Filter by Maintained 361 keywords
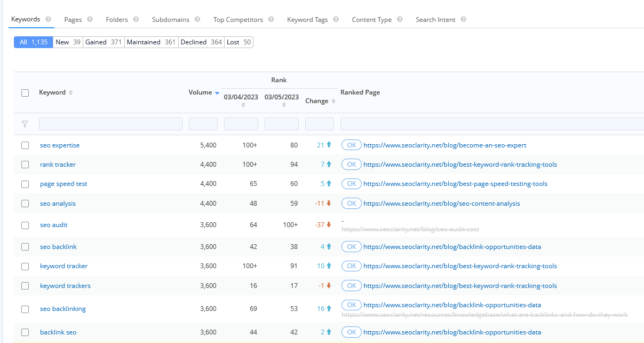This screenshot has width=644, height=343. coord(151,42)
